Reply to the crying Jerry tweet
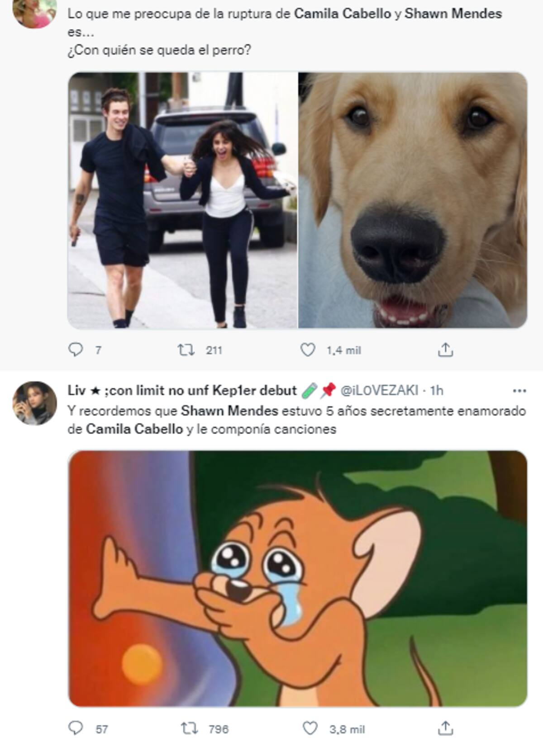 (x=75, y=728)
